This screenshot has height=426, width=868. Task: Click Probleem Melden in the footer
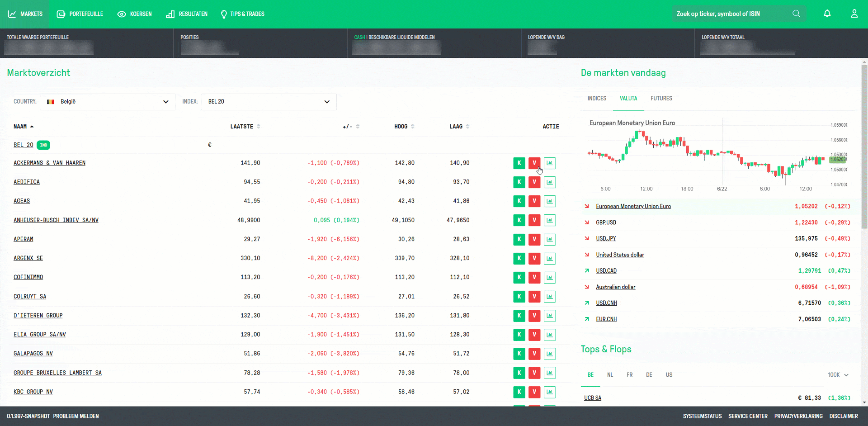(x=76, y=417)
